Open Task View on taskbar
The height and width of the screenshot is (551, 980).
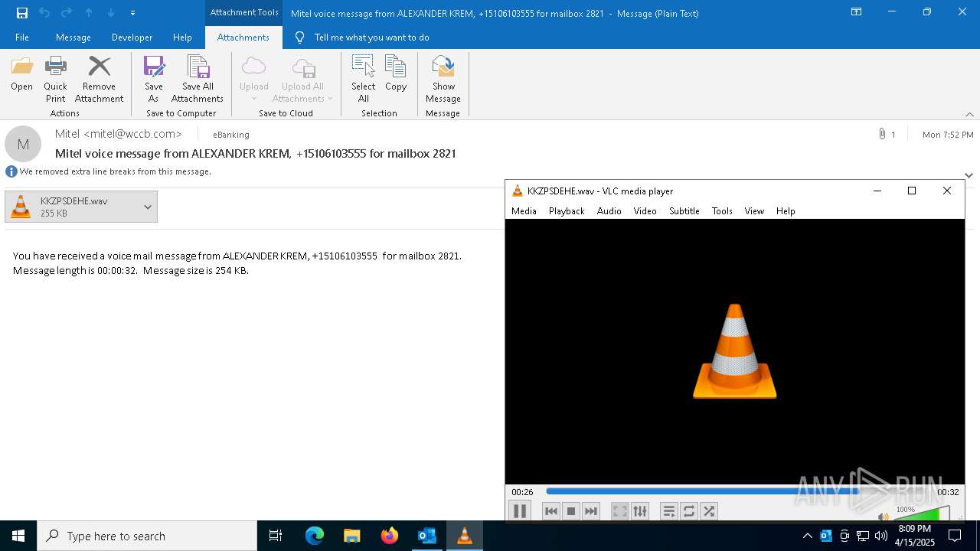click(276, 536)
